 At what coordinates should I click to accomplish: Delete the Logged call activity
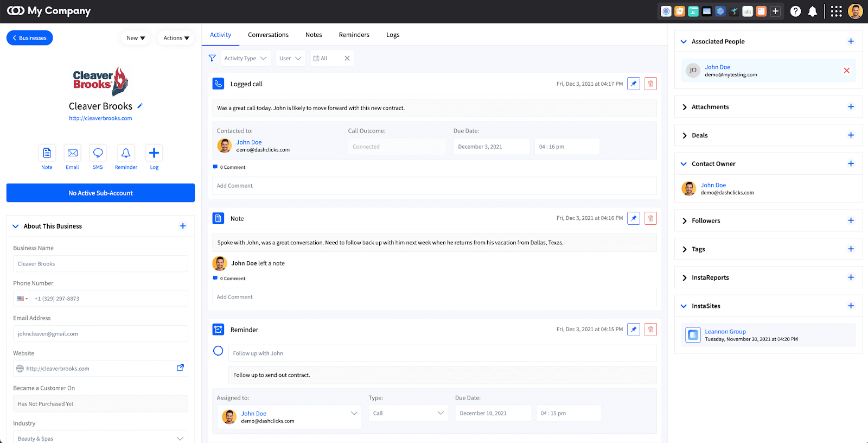click(x=650, y=84)
